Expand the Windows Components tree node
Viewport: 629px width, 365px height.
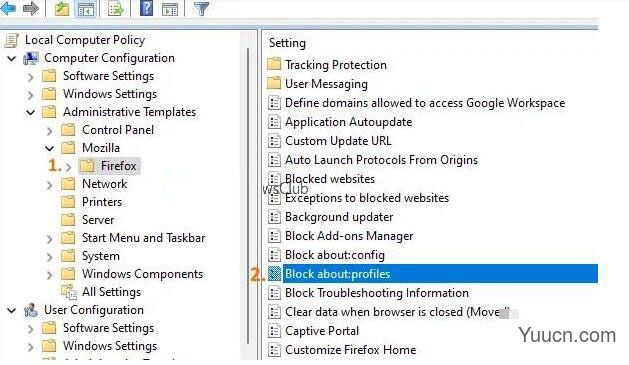pos(49,275)
